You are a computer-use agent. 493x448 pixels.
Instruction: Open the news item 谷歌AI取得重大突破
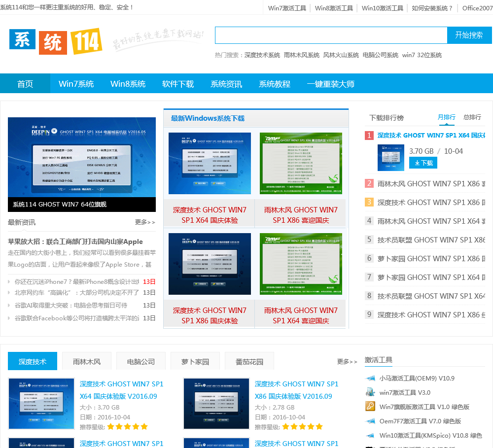[x=70, y=305]
